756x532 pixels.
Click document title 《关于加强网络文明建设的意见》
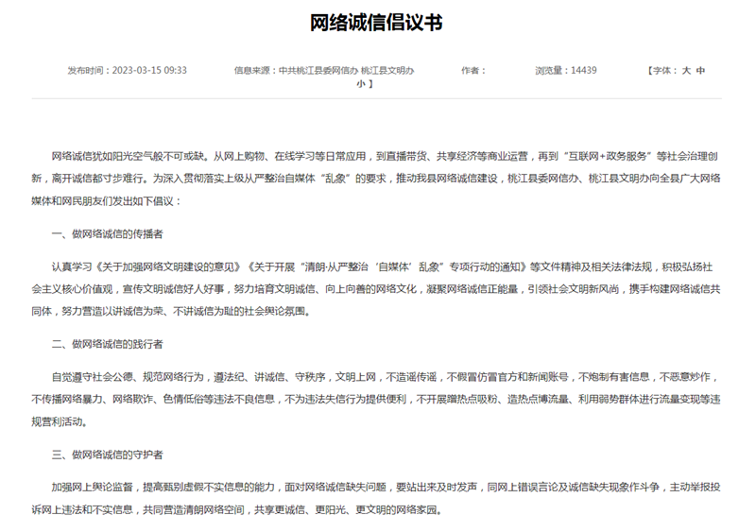[x=175, y=266]
